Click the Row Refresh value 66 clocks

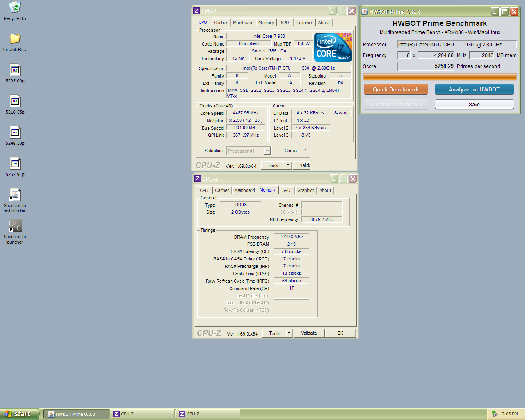click(x=292, y=281)
